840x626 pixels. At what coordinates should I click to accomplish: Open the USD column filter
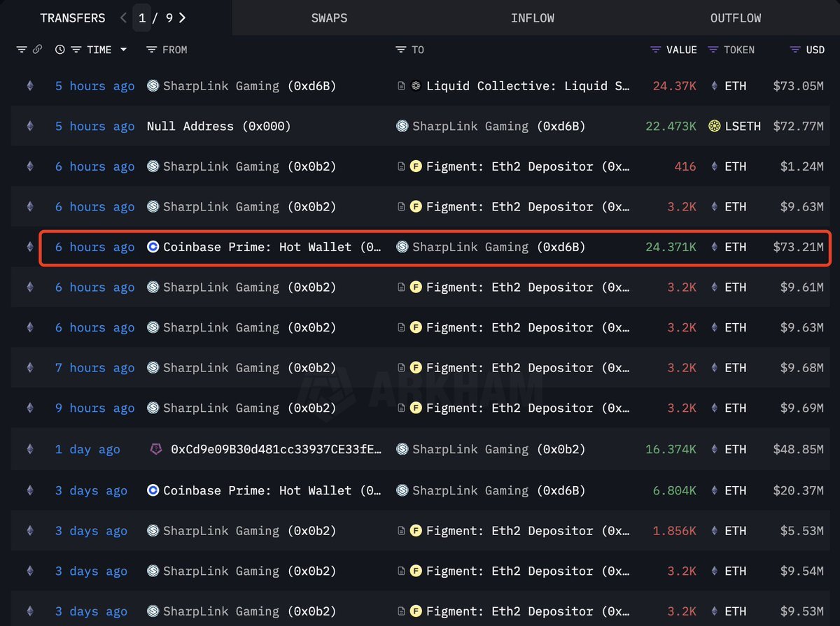point(795,50)
